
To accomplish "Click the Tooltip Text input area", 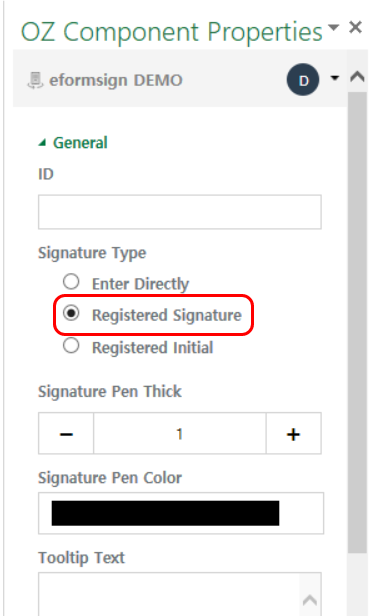I will (169, 594).
